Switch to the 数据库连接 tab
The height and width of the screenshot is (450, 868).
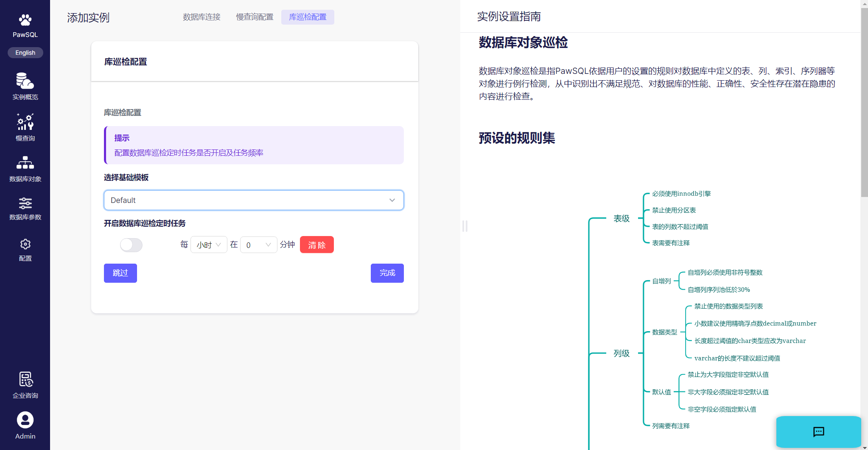tap(202, 17)
